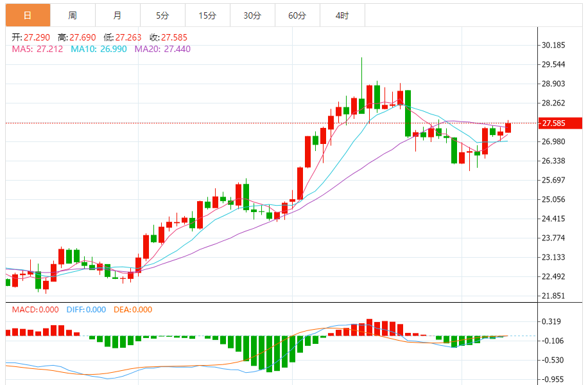This screenshot has width=588, height=385.
Task: Click the 21.851 price axis value
Action: point(553,296)
